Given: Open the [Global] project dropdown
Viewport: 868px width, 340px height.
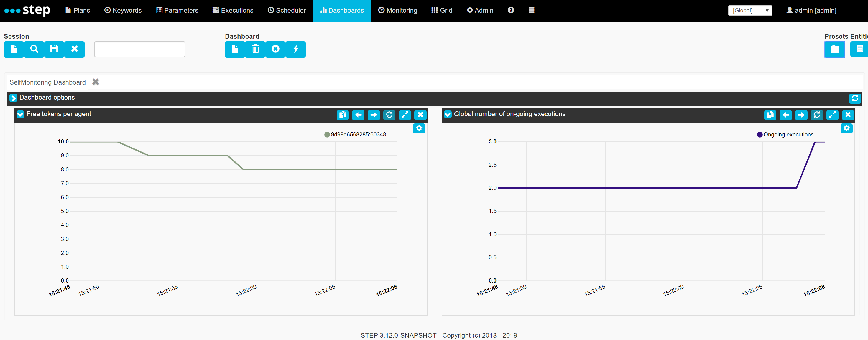Looking at the screenshot, I should pyautogui.click(x=750, y=10).
